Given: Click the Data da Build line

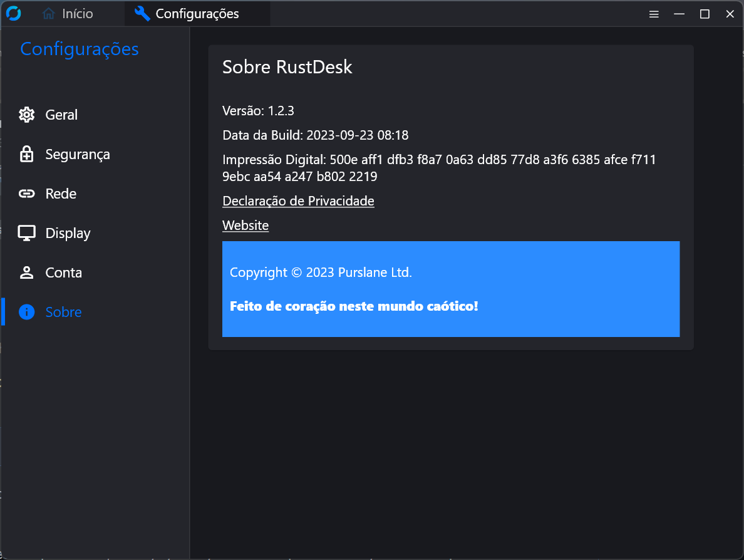Looking at the screenshot, I should coord(315,135).
